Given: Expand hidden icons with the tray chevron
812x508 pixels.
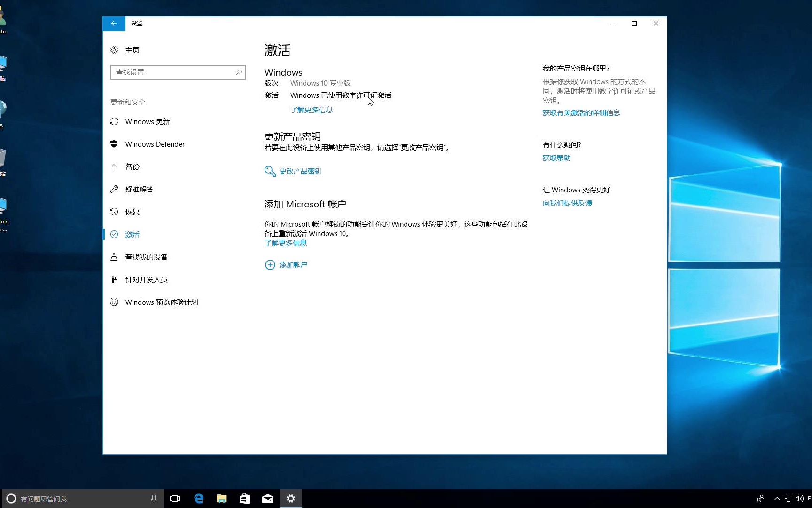Looking at the screenshot, I should (x=777, y=499).
